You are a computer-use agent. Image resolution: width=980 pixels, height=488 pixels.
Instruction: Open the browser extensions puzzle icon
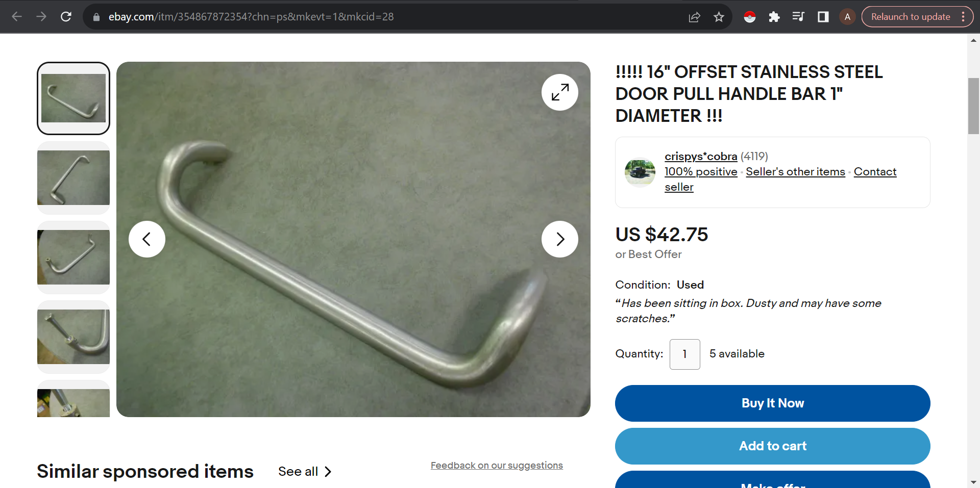(774, 17)
